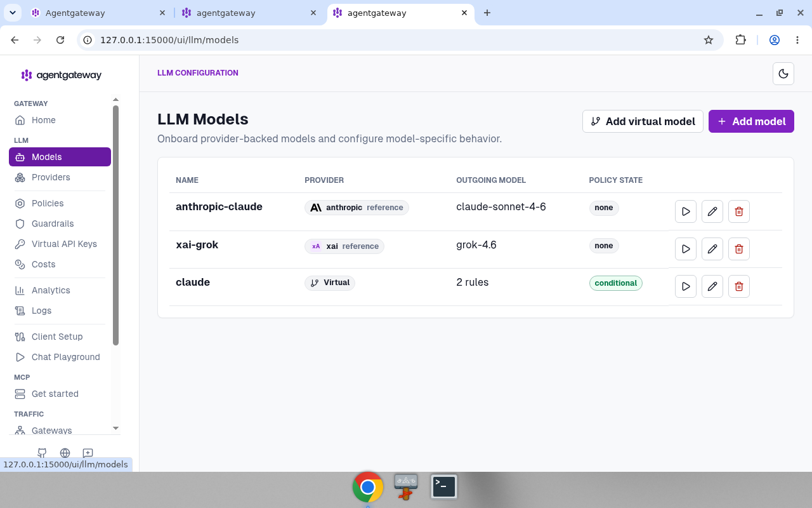Click the none policy badge for xai-grok
Image resolution: width=812 pixels, height=508 pixels.
click(604, 246)
